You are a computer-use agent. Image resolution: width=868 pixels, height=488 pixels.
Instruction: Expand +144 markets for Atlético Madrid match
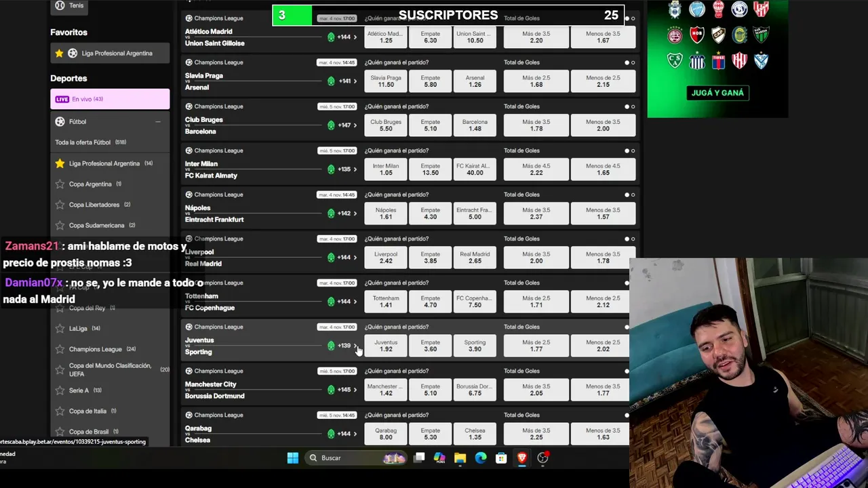coord(347,37)
